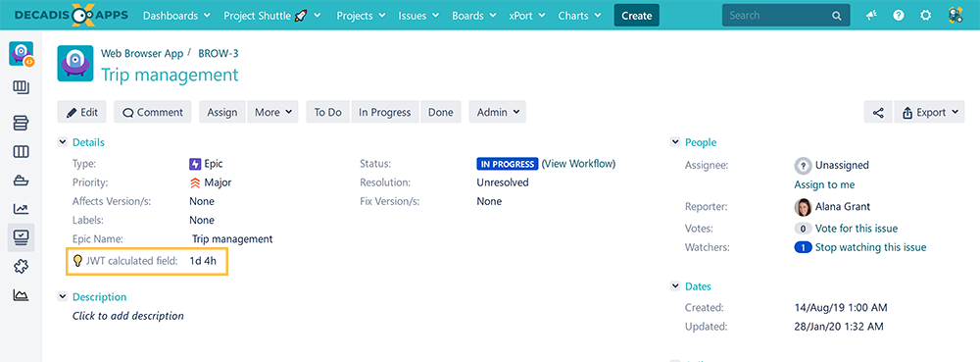
Task: Collapse the Details section
Action: pyautogui.click(x=63, y=142)
